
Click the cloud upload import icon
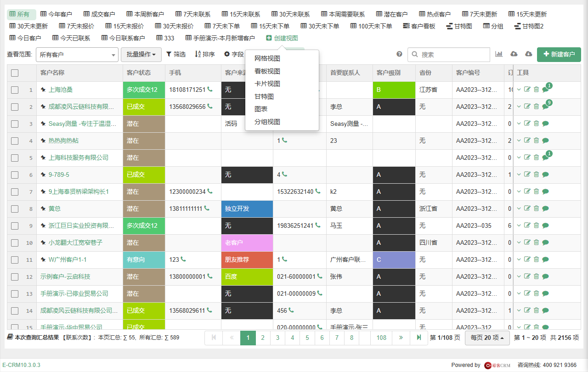pos(514,54)
